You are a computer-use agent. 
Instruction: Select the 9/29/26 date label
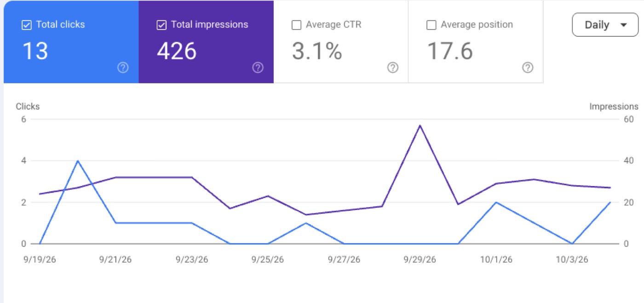(x=420, y=260)
